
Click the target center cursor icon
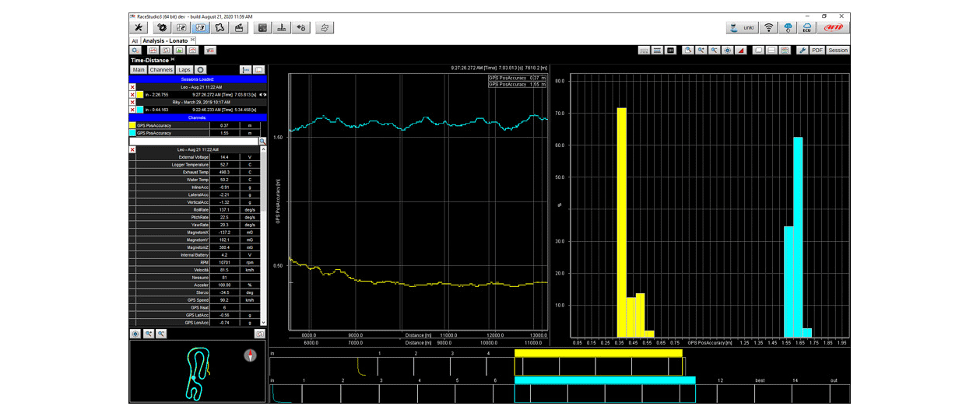pyautogui.click(x=728, y=51)
